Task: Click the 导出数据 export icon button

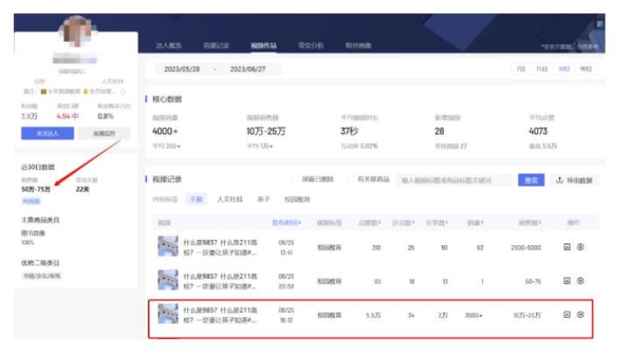Action: [574, 180]
